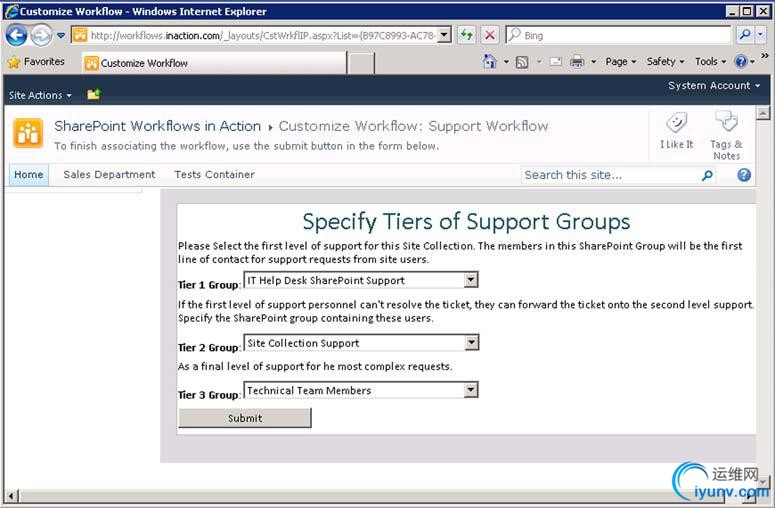Click the orange SharePoint site logo
The width and height of the screenshot is (775, 508).
coord(28,133)
